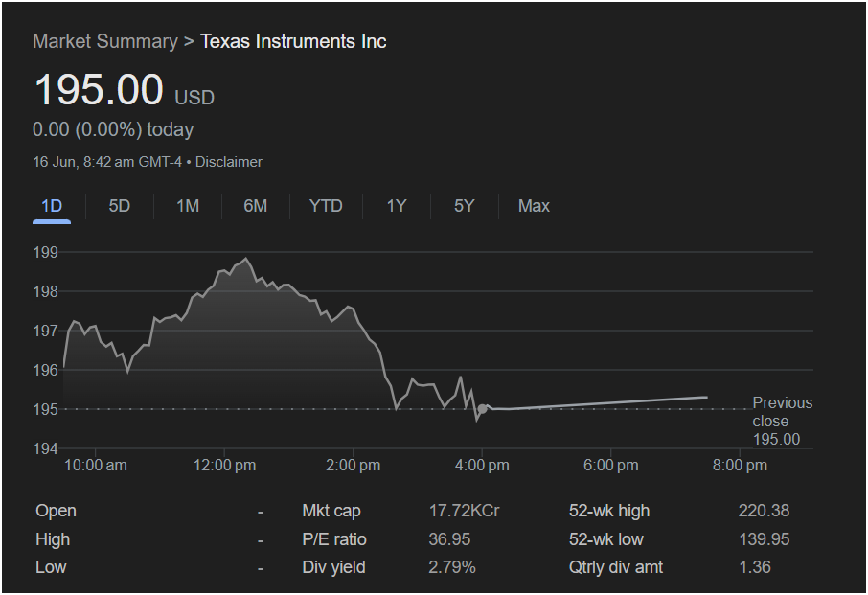
Task: Click the Previous close 195.00 label
Action: click(x=782, y=421)
